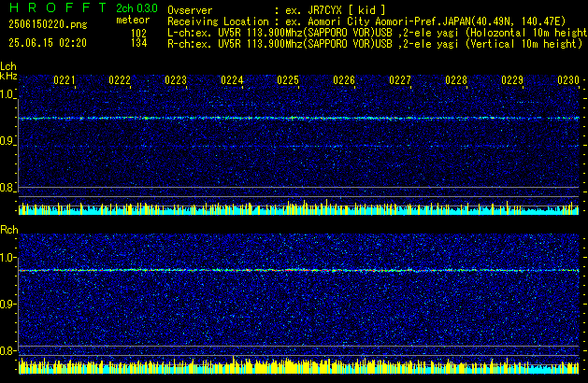Click the 0230 time marker
This screenshot has width=588, height=383.
coord(568,80)
